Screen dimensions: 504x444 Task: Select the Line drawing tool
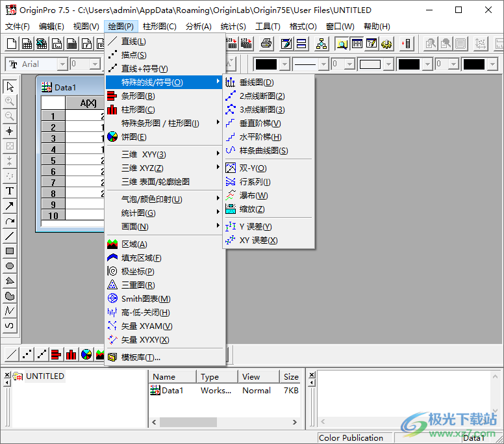(10, 236)
